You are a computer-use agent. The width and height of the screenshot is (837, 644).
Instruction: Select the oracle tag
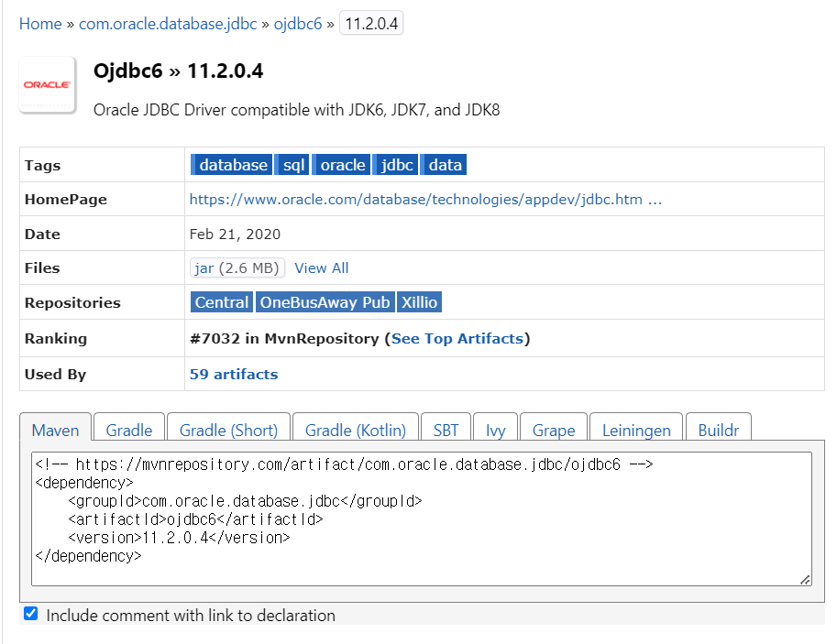click(x=341, y=165)
